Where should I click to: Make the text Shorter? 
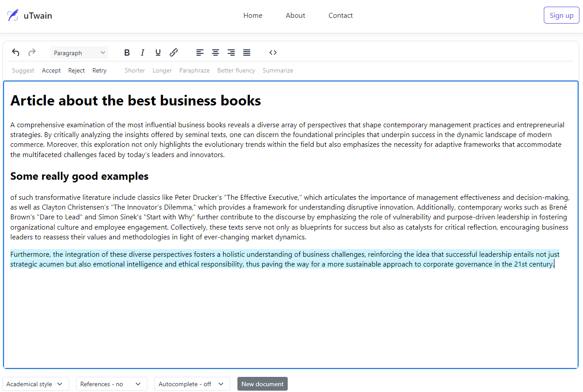[x=135, y=70]
